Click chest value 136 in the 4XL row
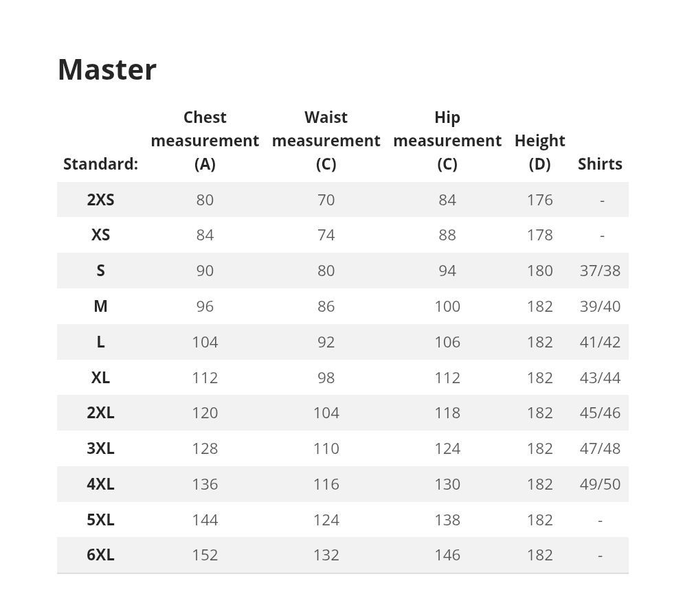 205,484
